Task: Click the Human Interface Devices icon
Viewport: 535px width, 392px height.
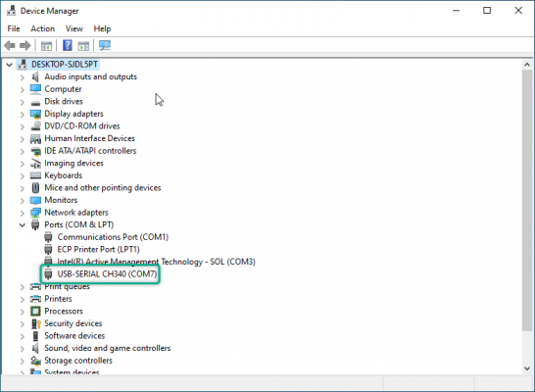Action: coord(35,138)
